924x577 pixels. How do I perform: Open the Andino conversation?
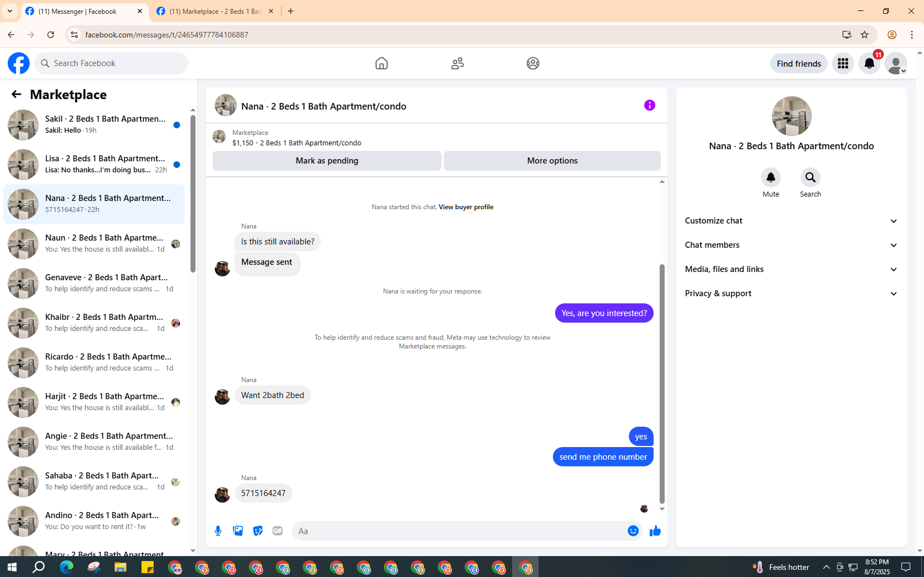pos(94,521)
